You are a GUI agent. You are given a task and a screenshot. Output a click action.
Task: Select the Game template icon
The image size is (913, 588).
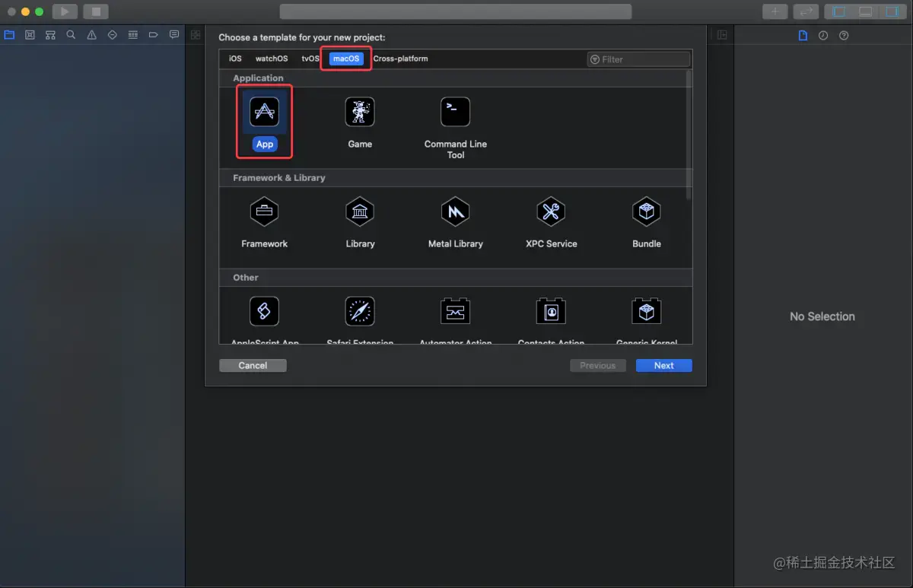point(360,112)
